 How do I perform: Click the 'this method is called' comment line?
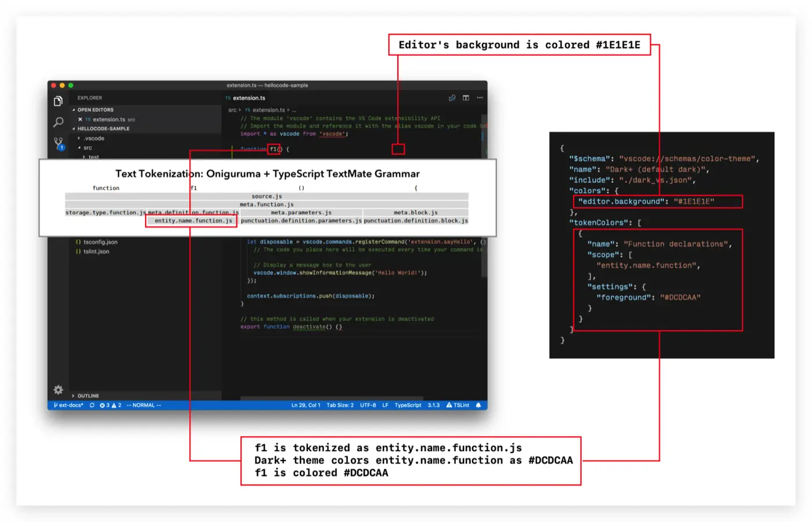337,319
